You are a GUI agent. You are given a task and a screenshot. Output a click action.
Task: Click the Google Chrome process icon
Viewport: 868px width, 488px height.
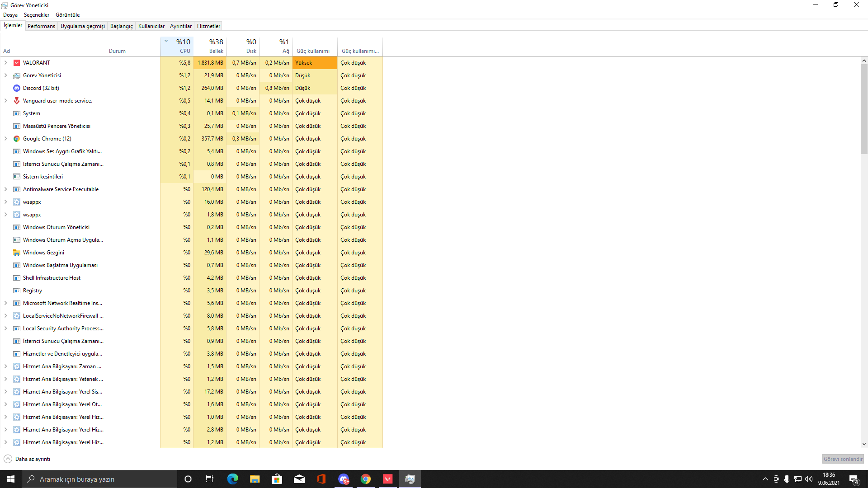pos(17,139)
